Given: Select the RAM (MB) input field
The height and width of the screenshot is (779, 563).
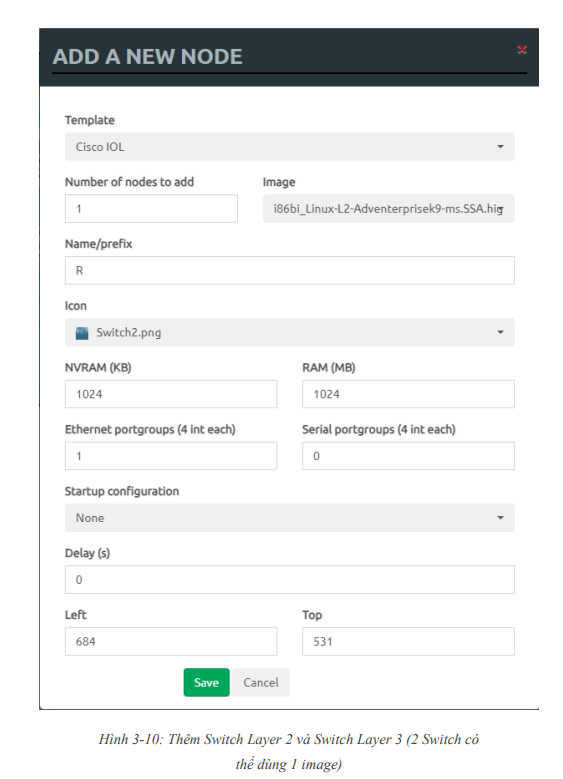Looking at the screenshot, I should coord(408,394).
